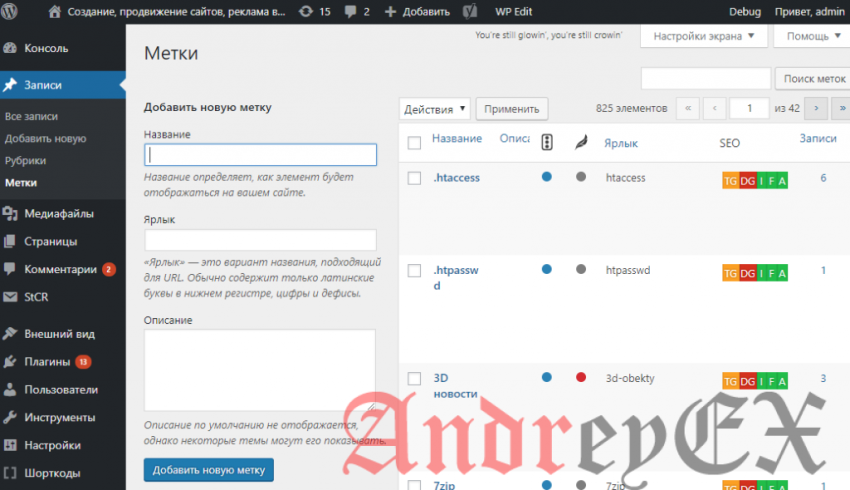Open the updates icon showing 15
The height and width of the screenshot is (490, 850).
306,11
